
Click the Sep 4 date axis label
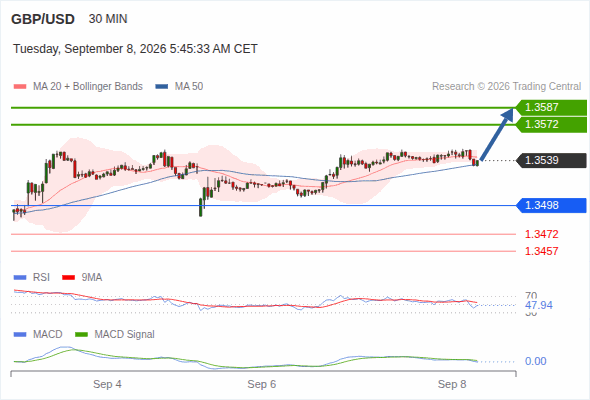[107, 384]
